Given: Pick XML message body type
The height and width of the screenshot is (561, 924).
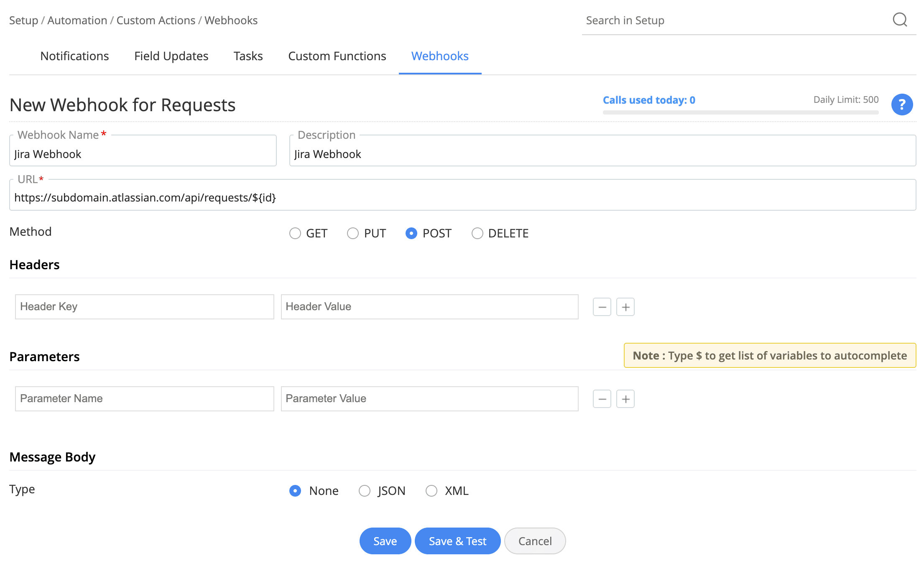Looking at the screenshot, I should (x=431, y=491).
